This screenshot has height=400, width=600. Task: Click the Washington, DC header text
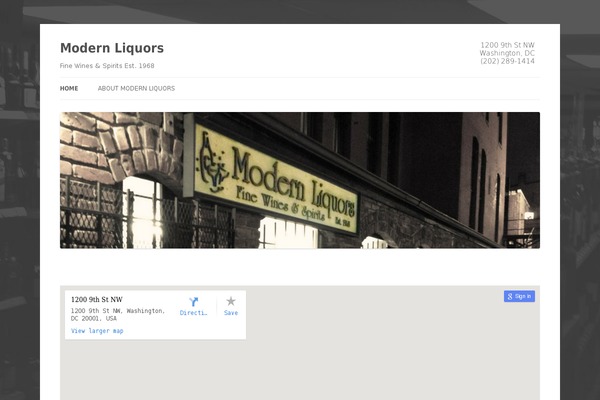507,53
